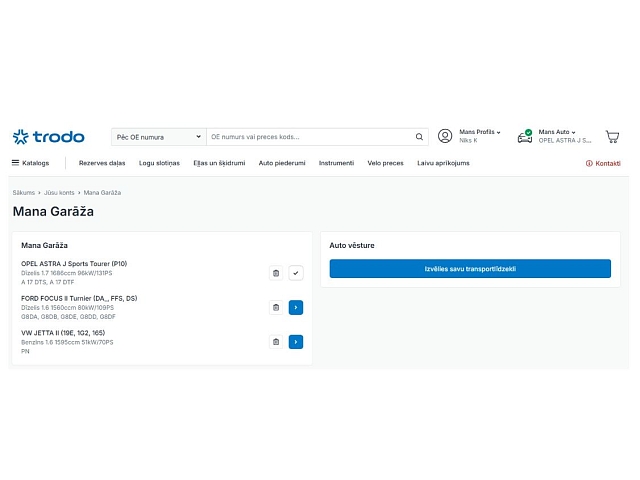The image size is (640, 480).
Task: Open Velo preces category
Action: [x=385, y=163]
